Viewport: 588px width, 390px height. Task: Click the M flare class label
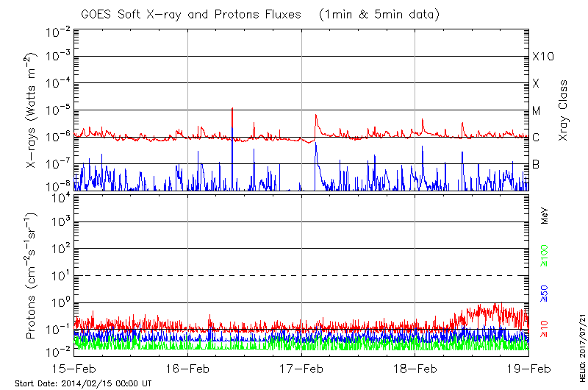click(537, 110)
